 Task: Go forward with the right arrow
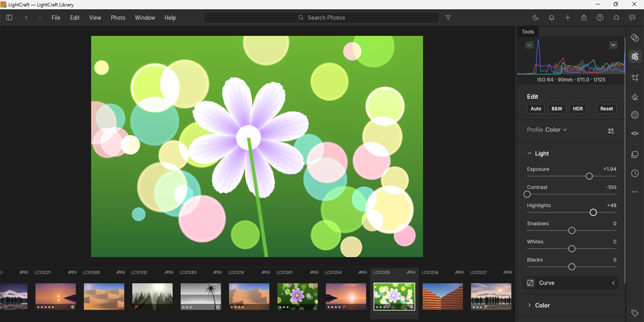[x=40, y=18]
